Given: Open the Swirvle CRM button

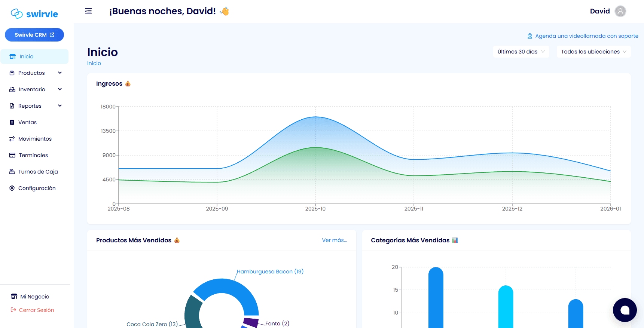Looking at the screenshot, I should click(x=34, y=35).
